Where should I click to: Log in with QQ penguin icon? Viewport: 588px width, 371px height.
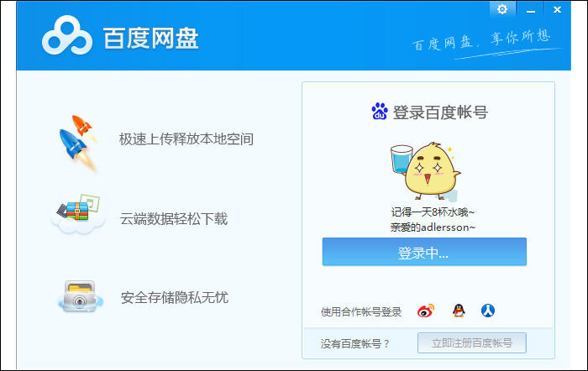pyautogui.click(x=459, y=311)
